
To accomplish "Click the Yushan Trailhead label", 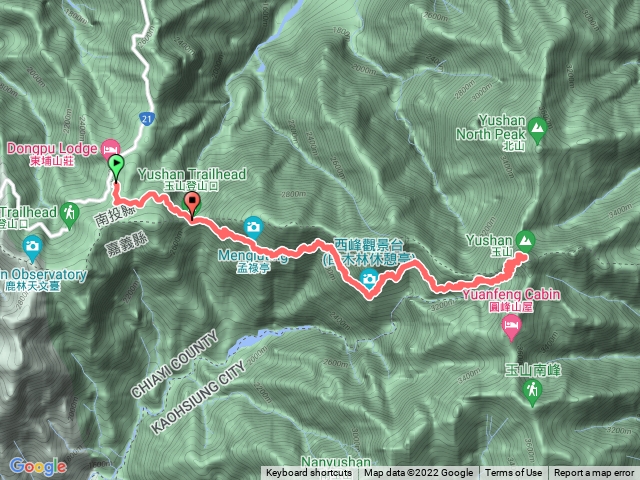I will point(192,174).
